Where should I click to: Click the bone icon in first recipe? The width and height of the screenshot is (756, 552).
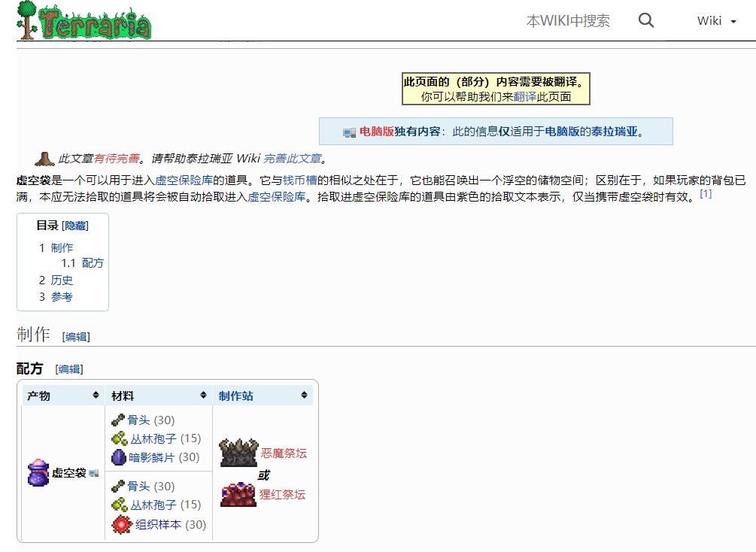(117, 420)
